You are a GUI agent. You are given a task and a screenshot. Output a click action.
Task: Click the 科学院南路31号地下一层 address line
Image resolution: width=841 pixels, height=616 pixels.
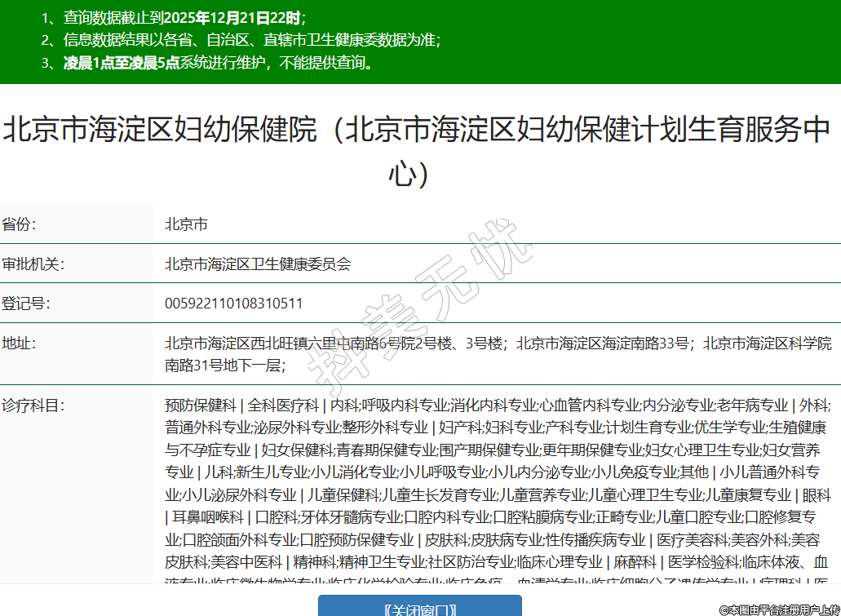point(225,366)
